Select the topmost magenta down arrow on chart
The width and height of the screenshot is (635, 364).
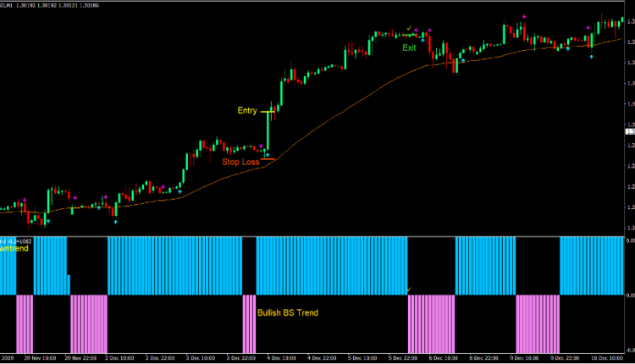pyautogui.click(x=525, y=16)
